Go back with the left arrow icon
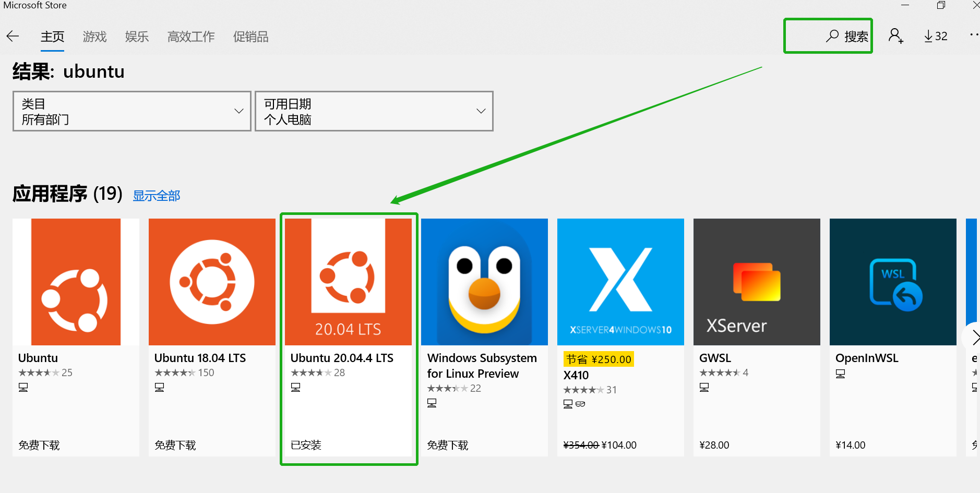The height and width of the screenshot is (493, 980). point(13,36)
